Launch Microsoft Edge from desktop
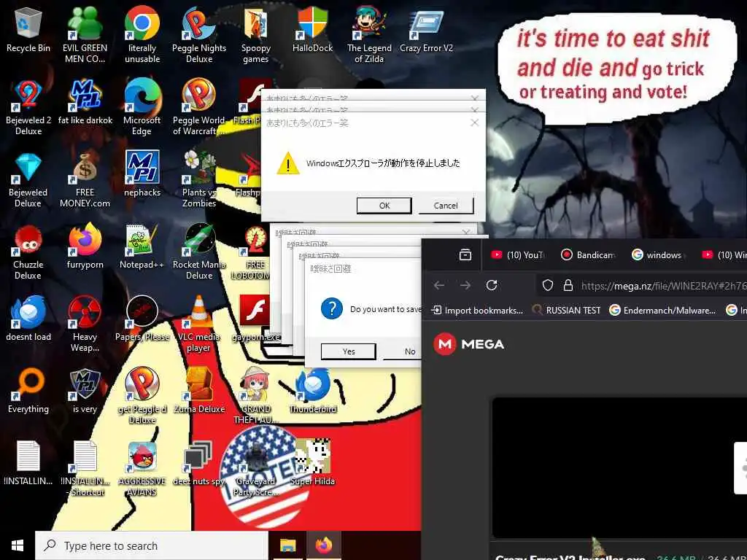This screenshot has height=560, width=747. (x=142, y=107)
